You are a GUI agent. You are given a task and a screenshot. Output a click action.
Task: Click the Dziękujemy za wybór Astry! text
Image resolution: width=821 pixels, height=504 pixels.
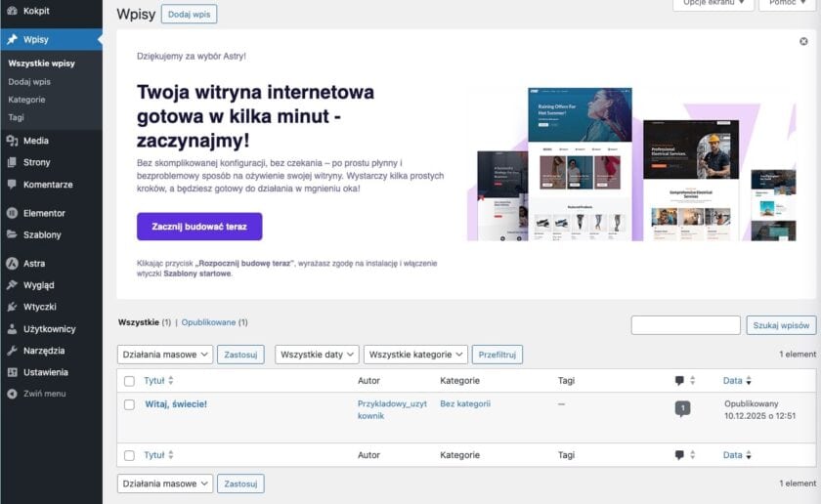pos(192,56)
